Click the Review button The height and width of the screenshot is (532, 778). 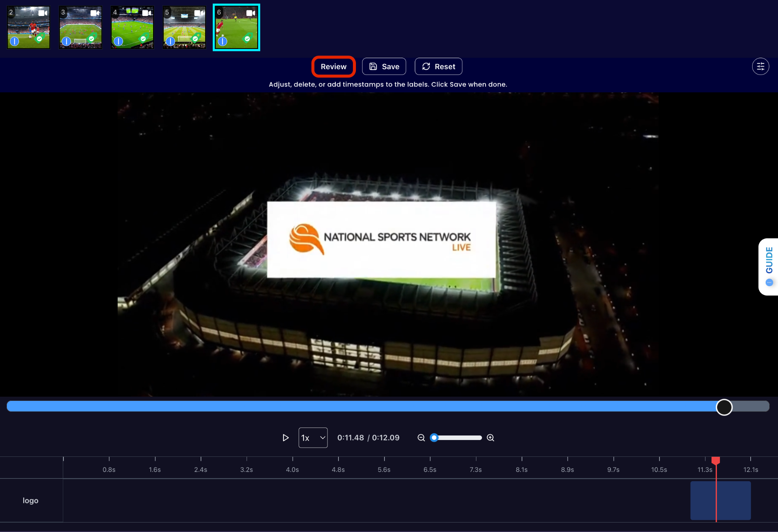coord(333,66)
